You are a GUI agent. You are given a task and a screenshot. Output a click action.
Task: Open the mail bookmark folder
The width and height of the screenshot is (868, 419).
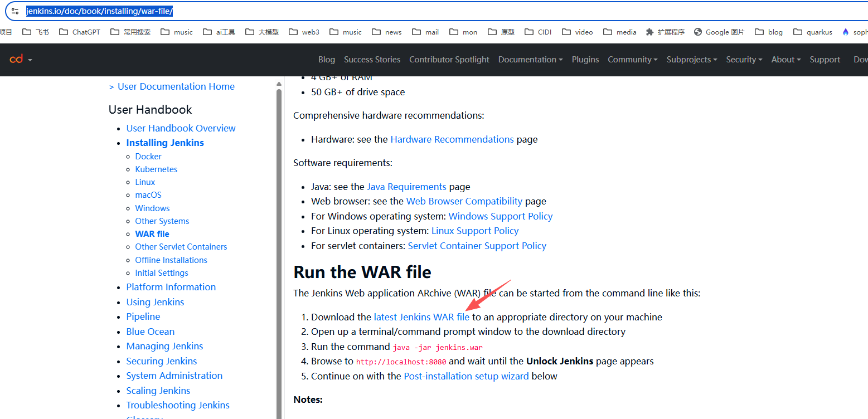pos(425,32)
